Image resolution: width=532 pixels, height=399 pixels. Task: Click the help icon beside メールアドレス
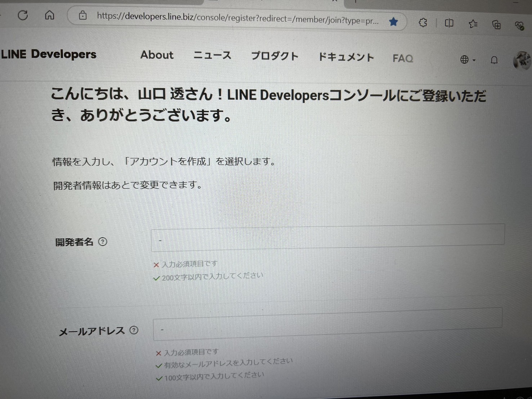[x=134, y=330]
